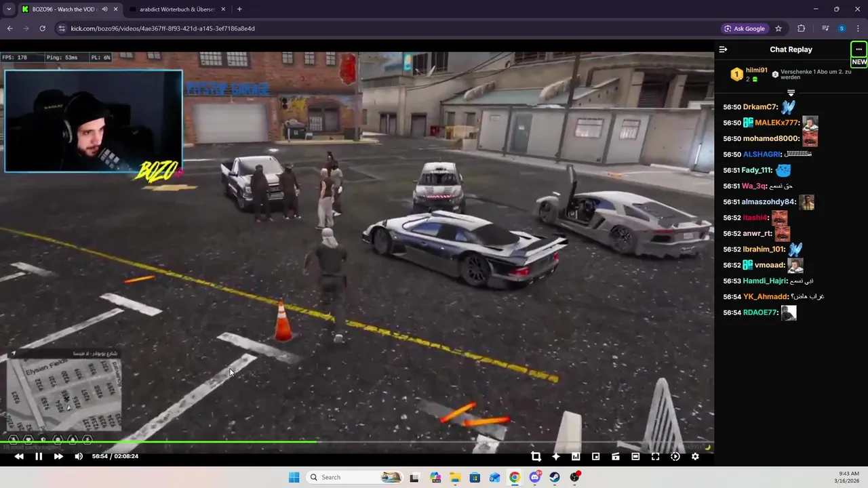
Task: Open Steam from the taskbar
Action: click(555, 477)
